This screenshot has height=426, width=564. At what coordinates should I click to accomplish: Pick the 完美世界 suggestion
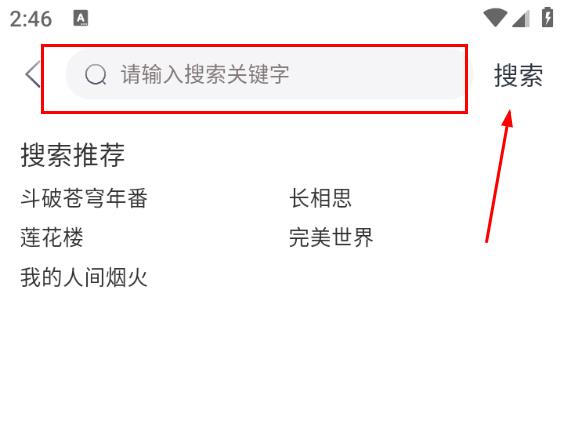coord(331,237)
